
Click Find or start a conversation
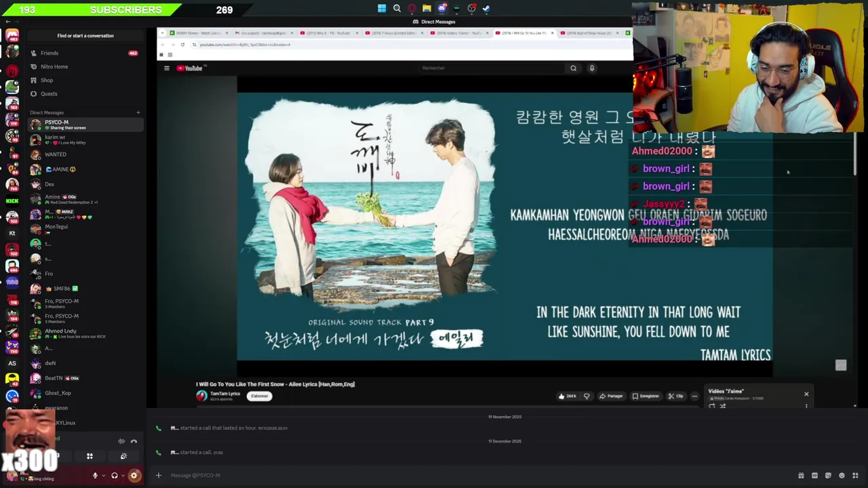(x=85, y=35)
